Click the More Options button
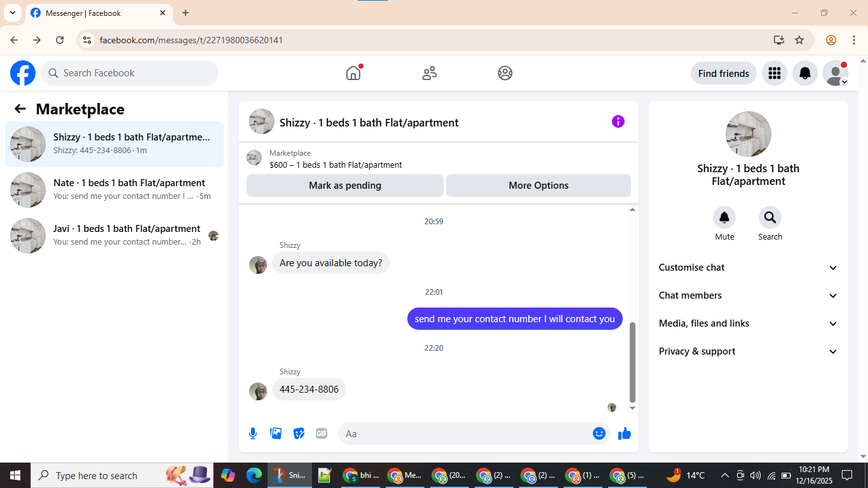This screenshot has width=868, height=488. tap(539, 186)
